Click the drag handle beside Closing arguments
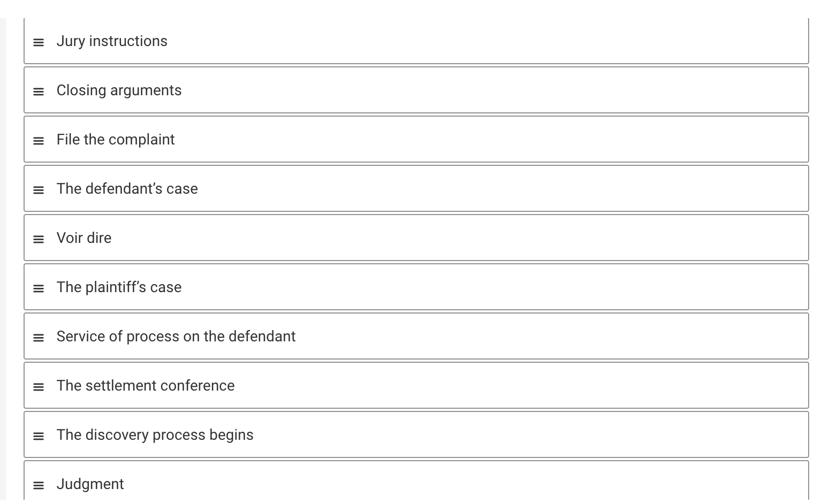 point(39,91)
